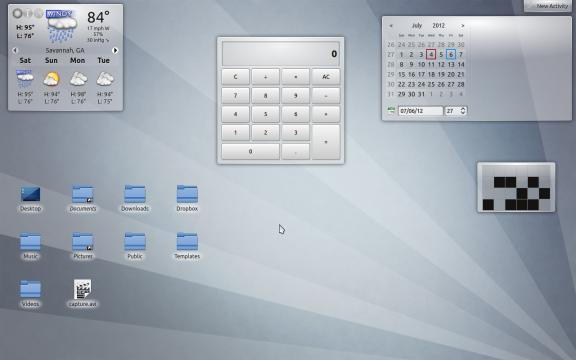The height and width of the screenshot is (360, 576).
Task: Click the 07/06/12 date input field
Action: click(x=421, y=111)
